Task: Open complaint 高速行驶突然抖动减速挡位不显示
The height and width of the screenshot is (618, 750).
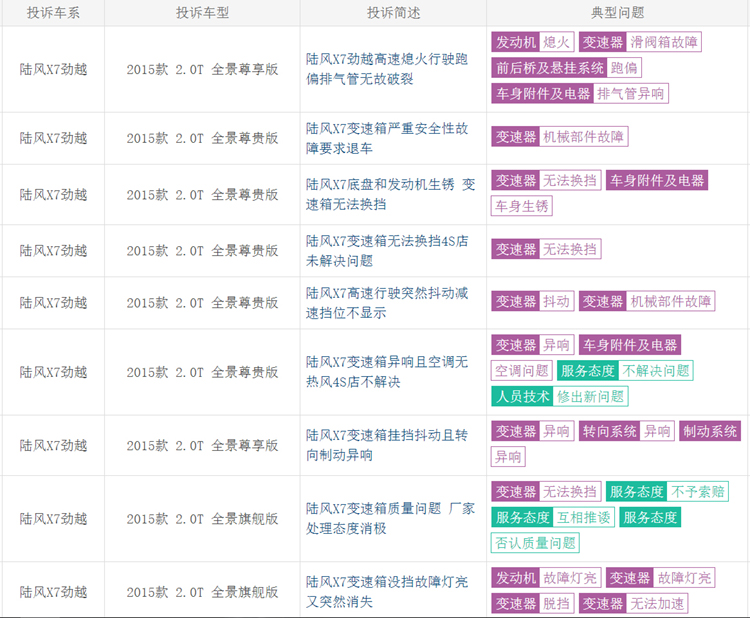Action: [x=388, y=302]
